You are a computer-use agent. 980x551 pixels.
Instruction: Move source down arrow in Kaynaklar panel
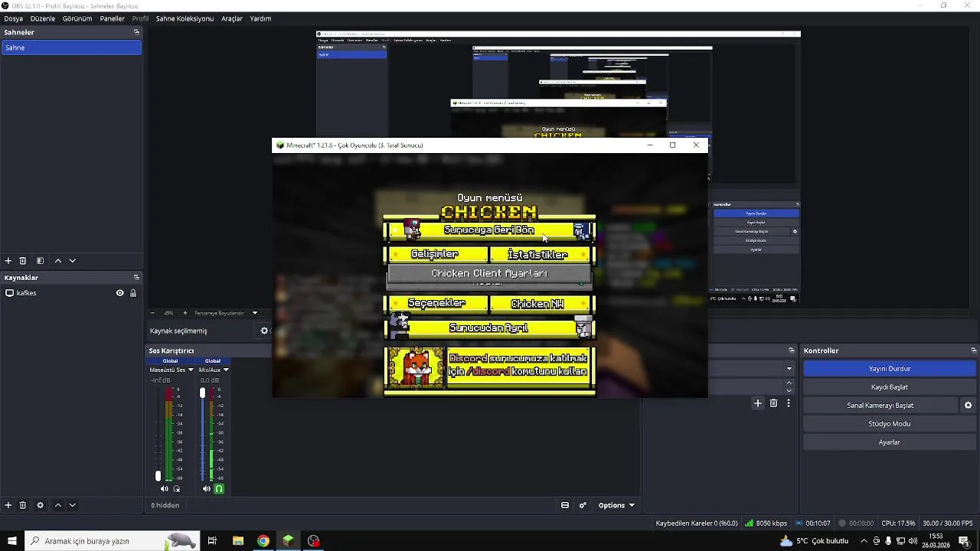[73, 505]
